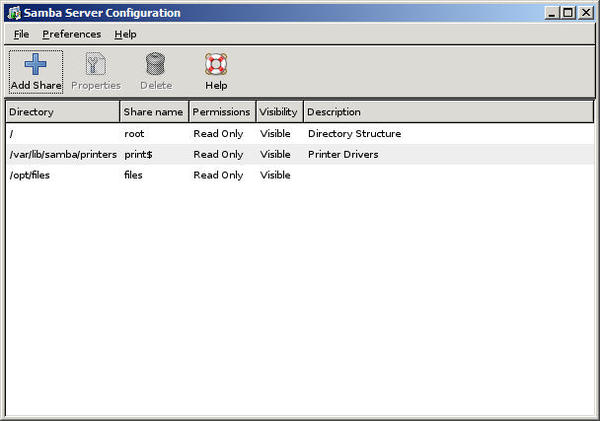Minimize the Samba Server Configuration window
The height and width of the screenshot is (421, 600).
pyautogui.click(x=551, y=13)
